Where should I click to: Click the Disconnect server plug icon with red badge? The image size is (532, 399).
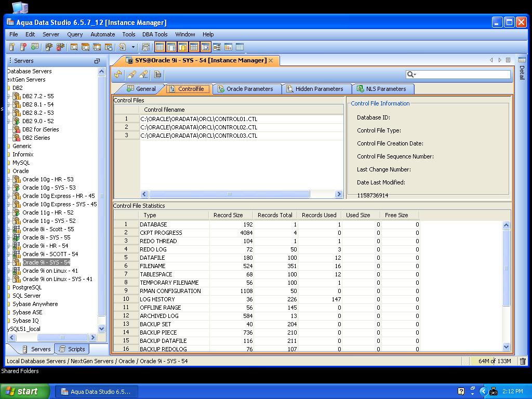click(60, 47)
